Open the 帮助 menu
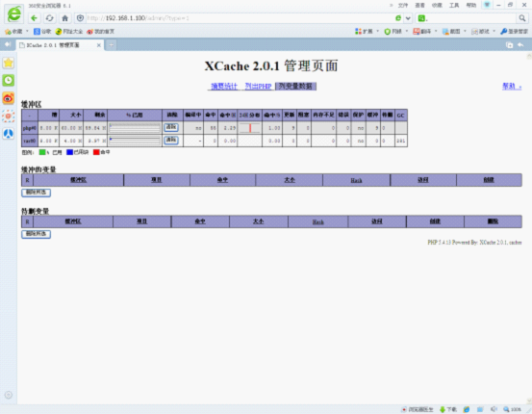Screen dimensions: 532x414 click(471, 5)
